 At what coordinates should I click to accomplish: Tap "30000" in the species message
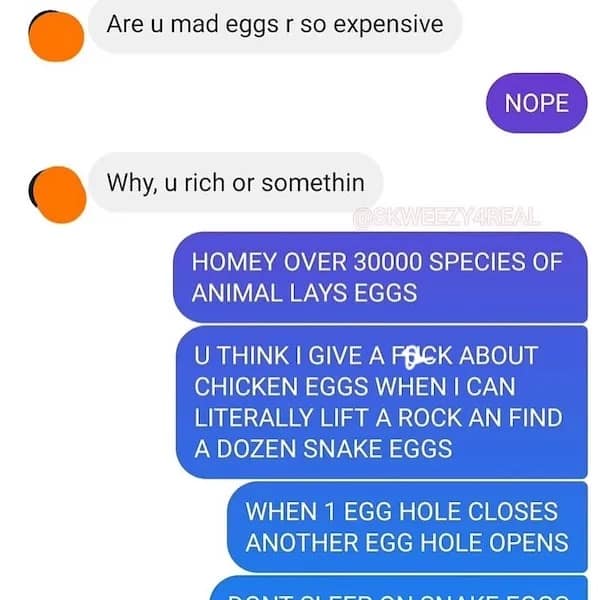point(387,262)
